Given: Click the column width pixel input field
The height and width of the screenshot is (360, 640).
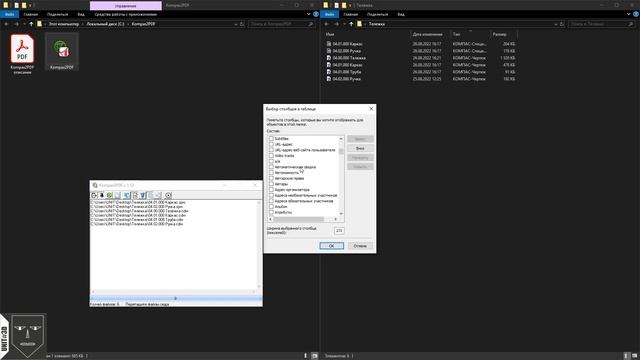Looking at the screenshot, I should pos(339,231).
